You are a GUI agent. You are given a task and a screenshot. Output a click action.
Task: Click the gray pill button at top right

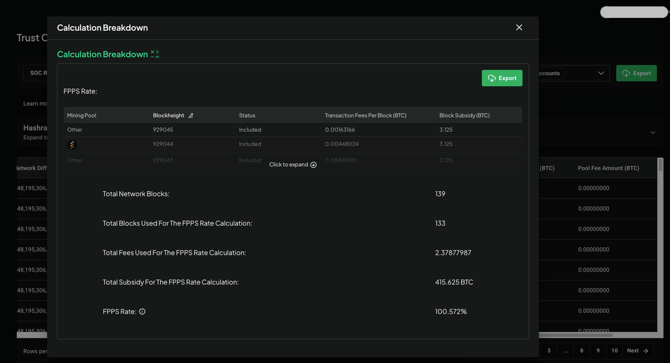[x=634, y=12]
